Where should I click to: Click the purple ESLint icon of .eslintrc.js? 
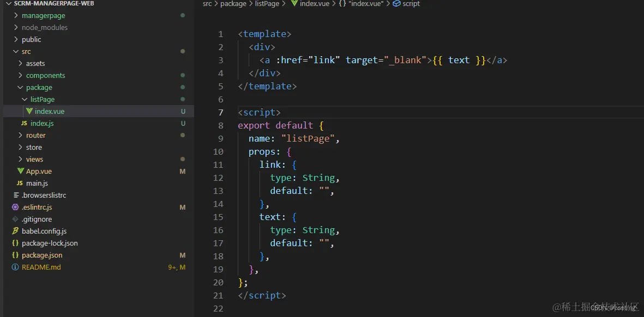pos(16,207)
